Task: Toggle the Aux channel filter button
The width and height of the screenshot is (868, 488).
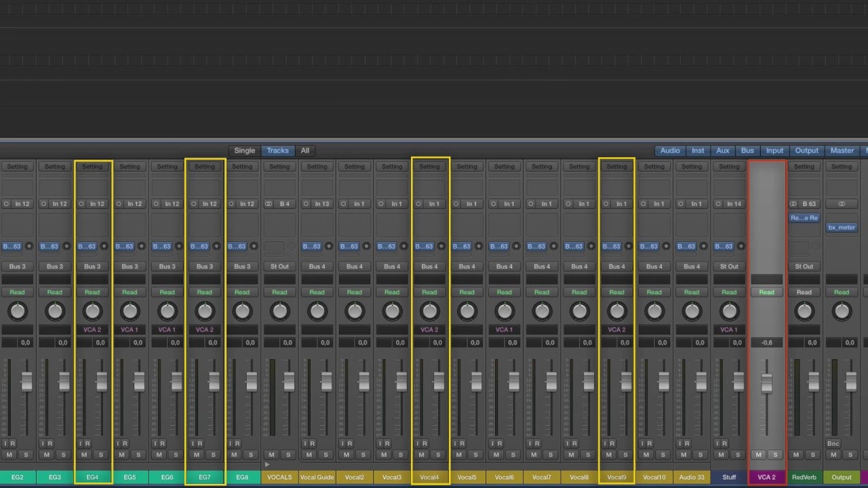Action: tap(723, 150)
